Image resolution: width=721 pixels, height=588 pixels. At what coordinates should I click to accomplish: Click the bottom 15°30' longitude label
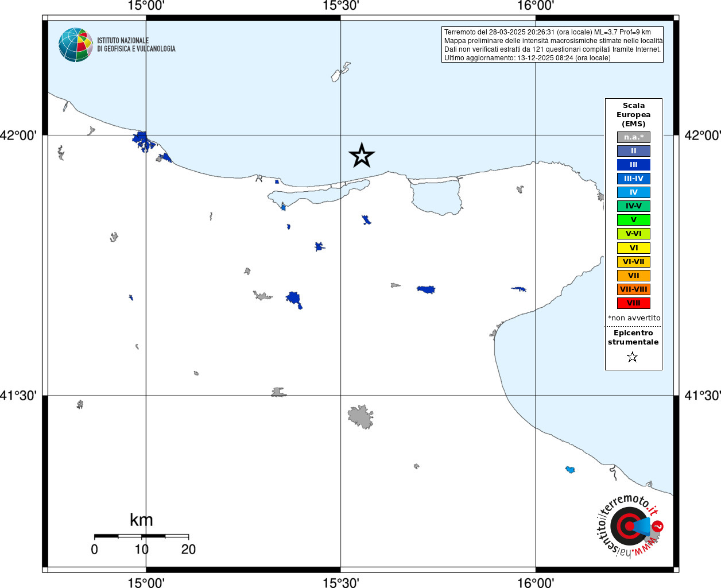tap(341, 582)
